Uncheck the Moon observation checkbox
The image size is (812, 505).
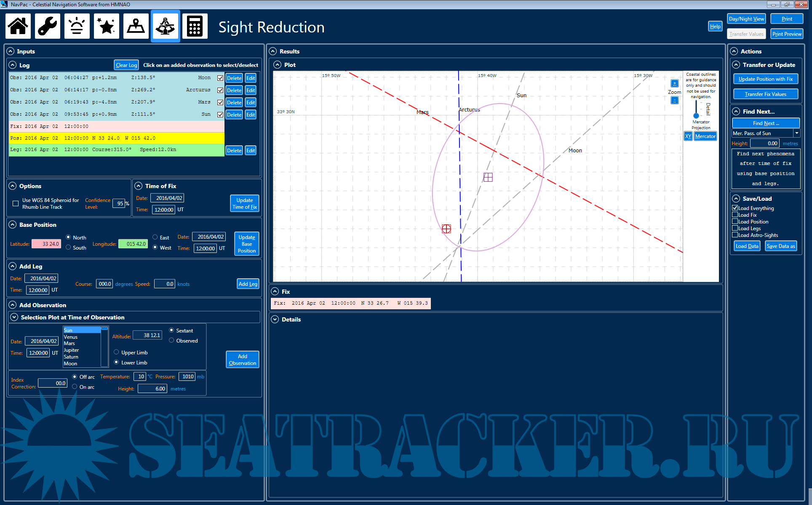coord(220,78)
